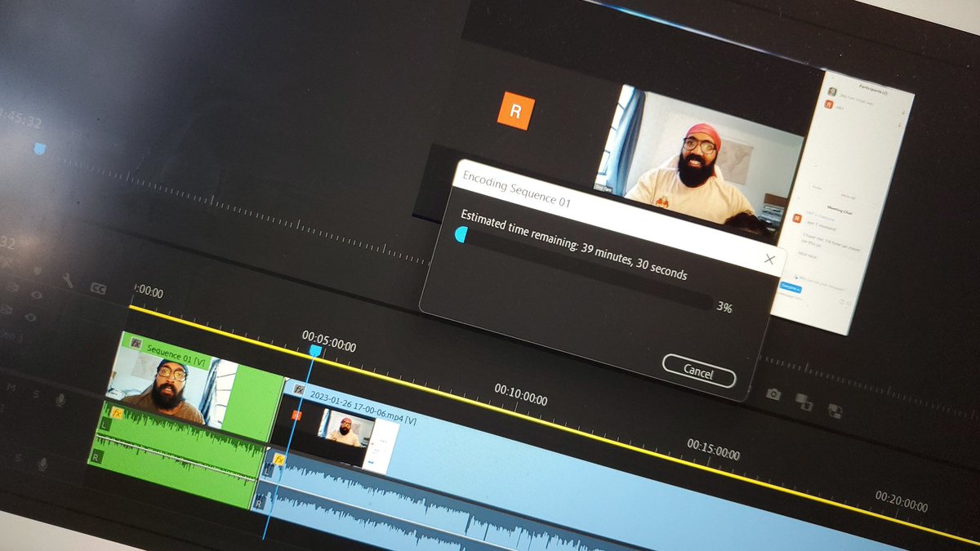Toggle eye visibility on the lower video track
The height and width of the screenshot is (551, 980).
point(30,317)
